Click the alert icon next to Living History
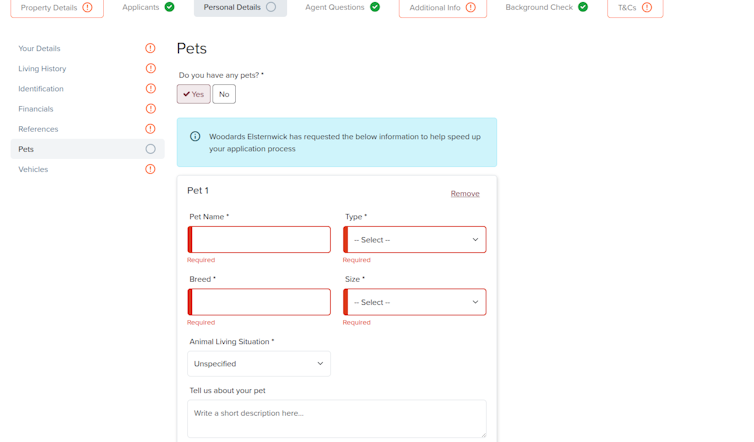This screenshot has height=442, width=754. pyautogui.click(x=150, y=68)
